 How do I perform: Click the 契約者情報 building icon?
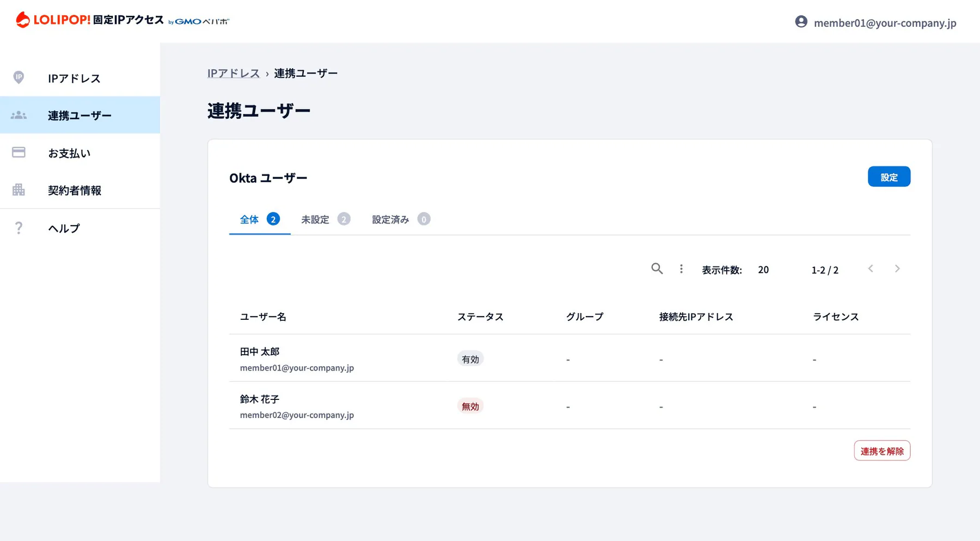19,190
